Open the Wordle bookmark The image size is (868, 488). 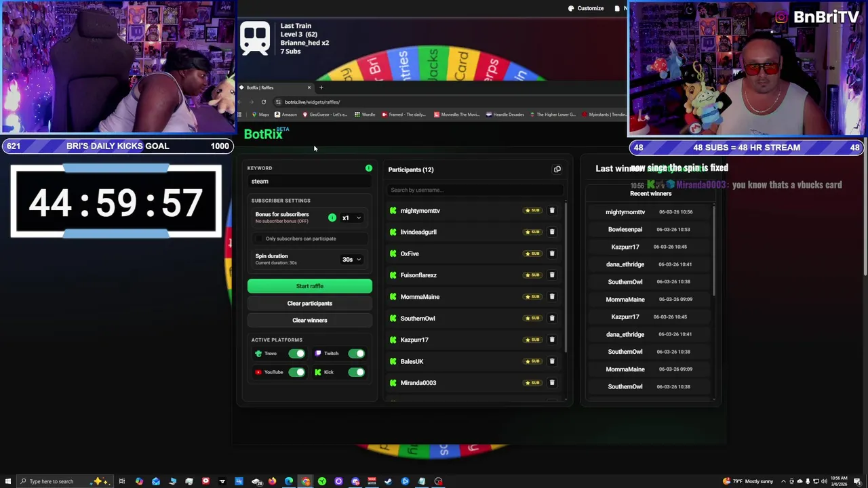click(x=365, y=115)
